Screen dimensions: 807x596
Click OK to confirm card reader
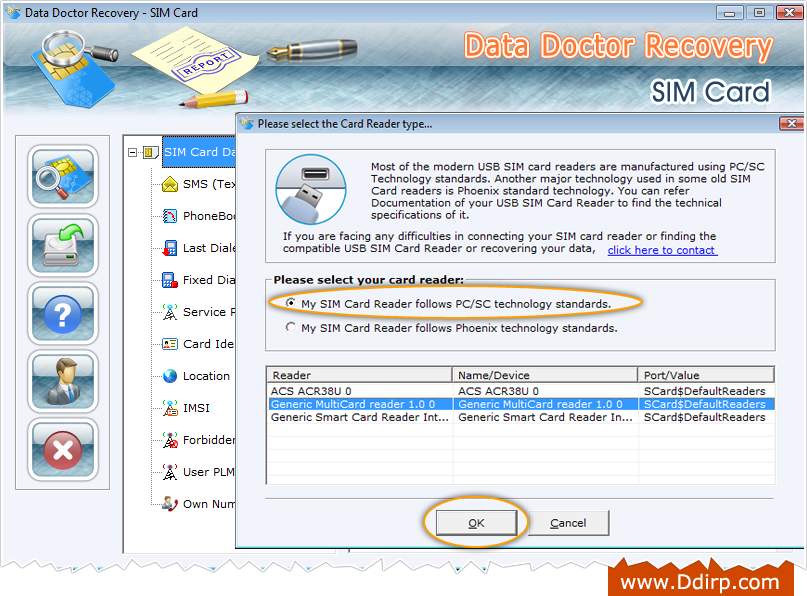coord(476,523)
